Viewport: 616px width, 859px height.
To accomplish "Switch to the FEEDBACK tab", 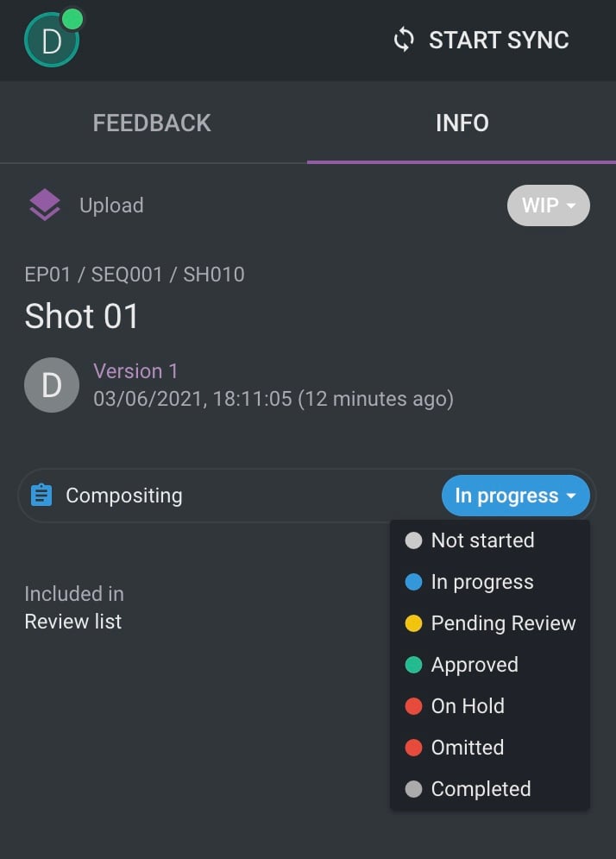I will pyautogui.click(x=152, y=123).
